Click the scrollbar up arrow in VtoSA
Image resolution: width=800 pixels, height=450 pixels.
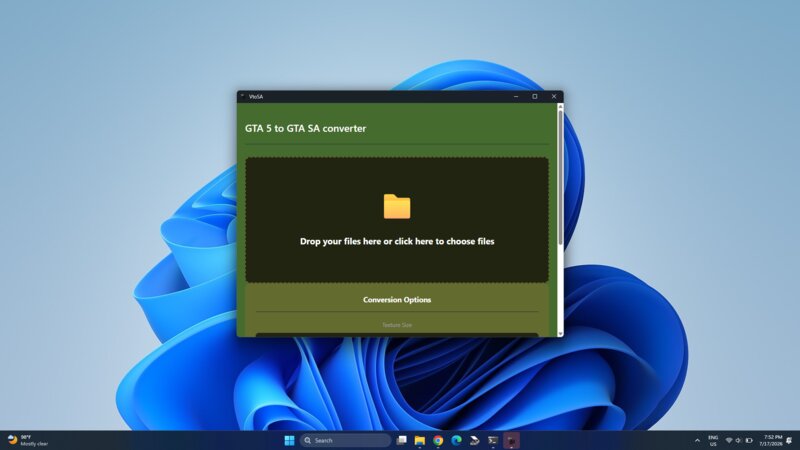tap(560, 107)
